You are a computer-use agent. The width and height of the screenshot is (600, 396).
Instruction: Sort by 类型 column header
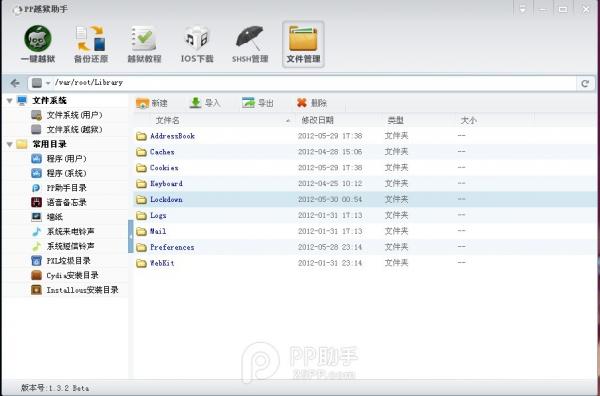[x=395, y=121]
